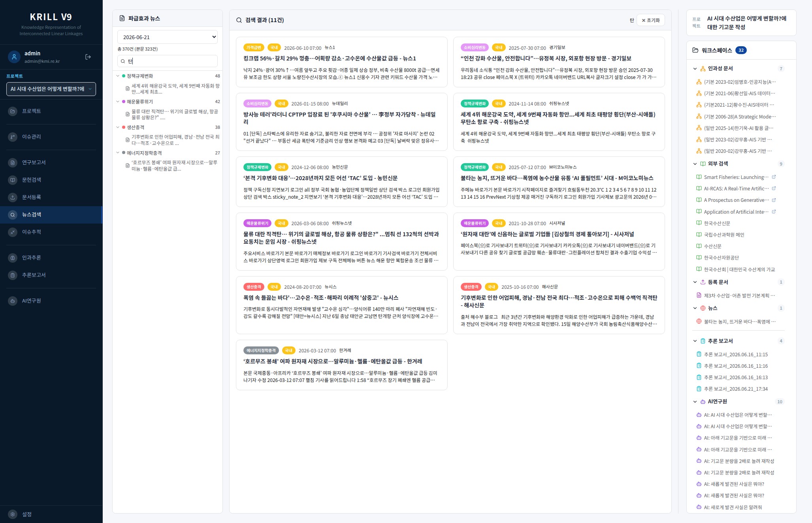Open 문헌검색 book icon in sidebar
This screenshot has height=523, width=812.
tap(13, 180)
